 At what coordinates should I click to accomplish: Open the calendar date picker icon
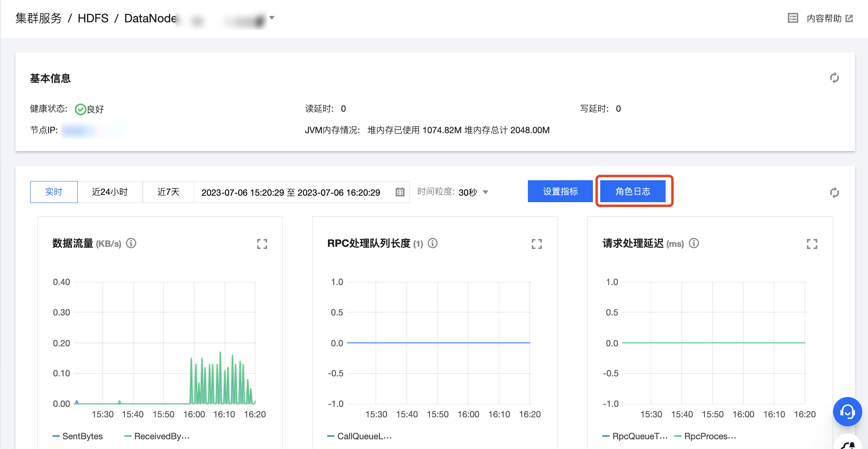(x=400, y=192)
